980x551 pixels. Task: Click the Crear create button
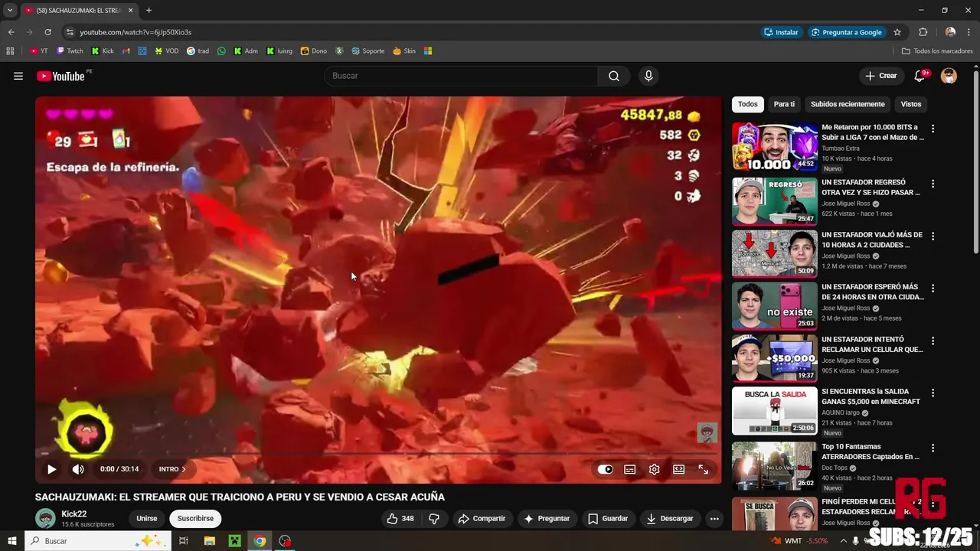pos(880,76)
